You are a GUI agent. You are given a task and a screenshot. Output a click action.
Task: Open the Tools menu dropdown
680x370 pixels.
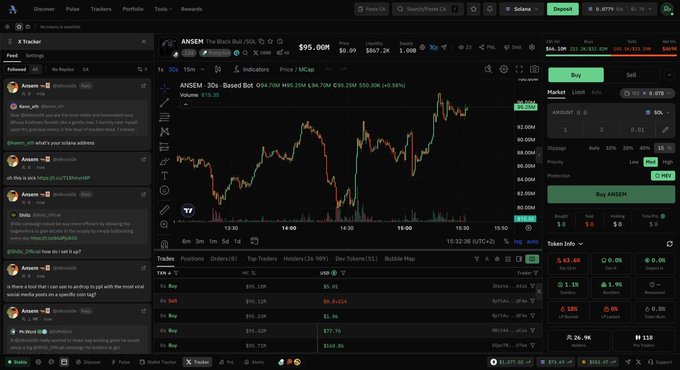coord(163,9)
